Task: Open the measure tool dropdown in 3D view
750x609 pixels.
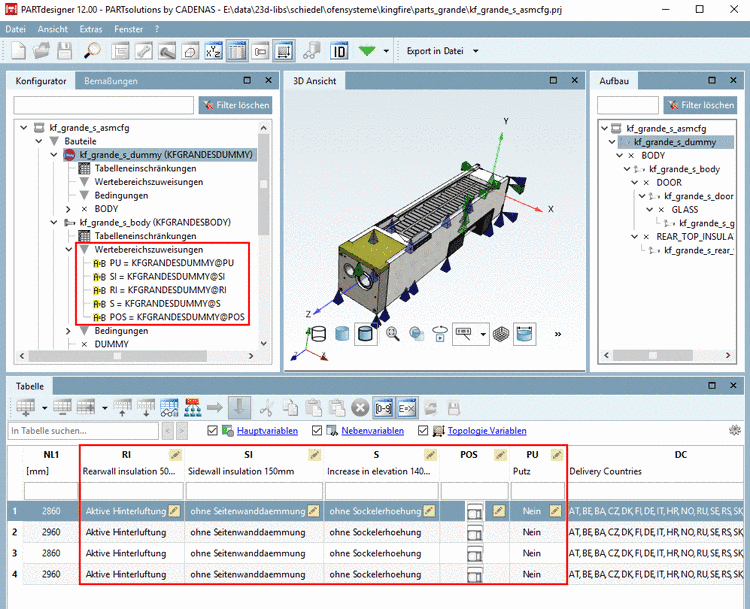Action: [483, 334]
